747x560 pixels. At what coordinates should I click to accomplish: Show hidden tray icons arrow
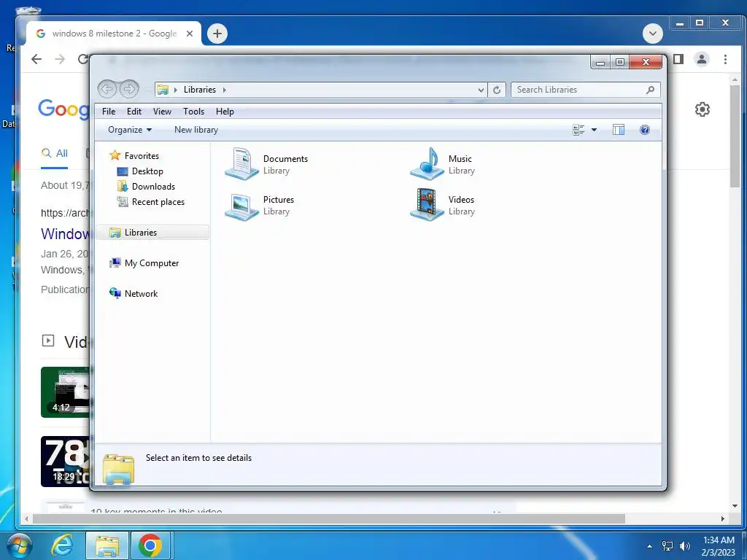(649, 546)
